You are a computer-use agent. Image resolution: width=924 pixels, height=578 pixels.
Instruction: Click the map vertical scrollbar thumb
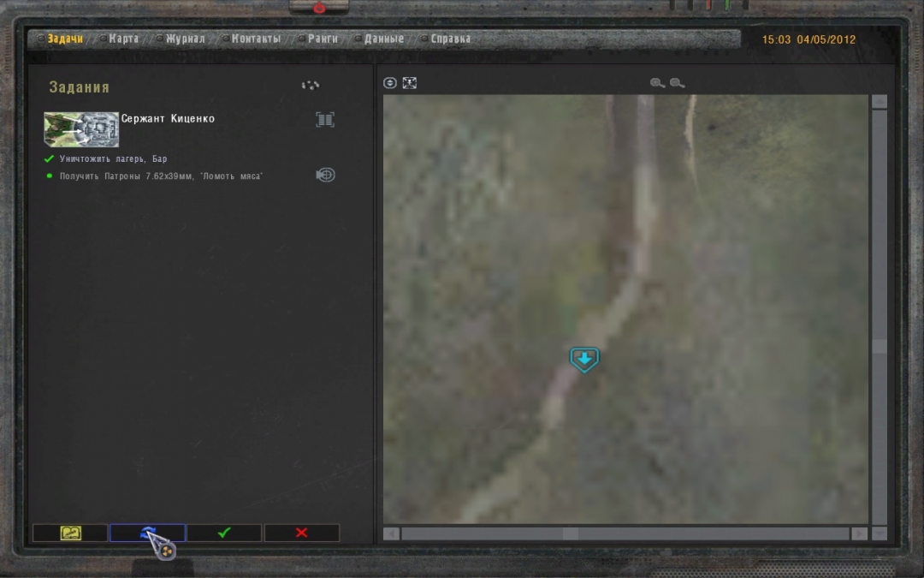pos(880,346)
